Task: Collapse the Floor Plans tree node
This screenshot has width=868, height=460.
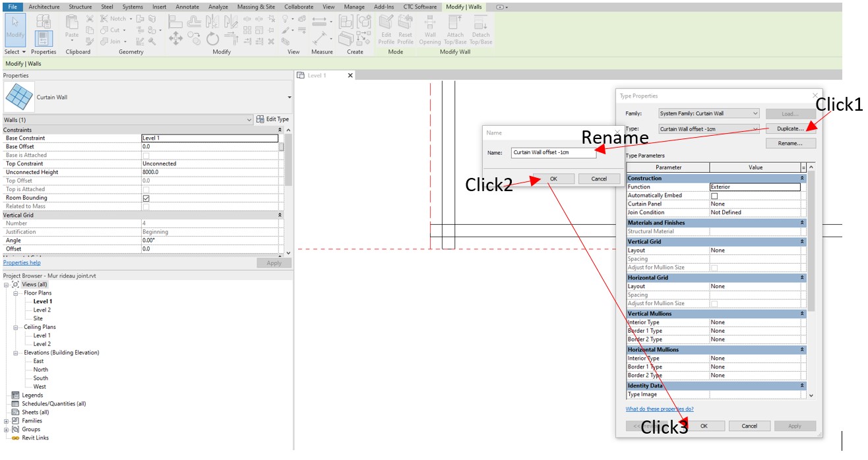Action: [16, 293]
